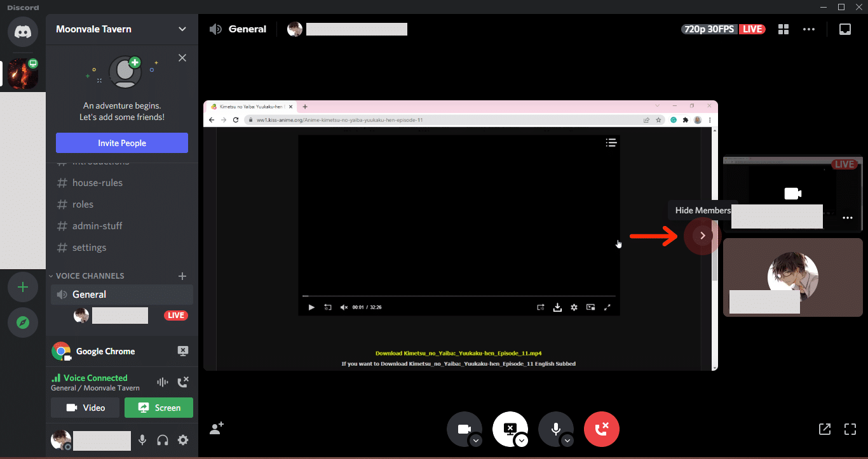Open playlist icon in video player
868x459 pixels.
(611, 143)
